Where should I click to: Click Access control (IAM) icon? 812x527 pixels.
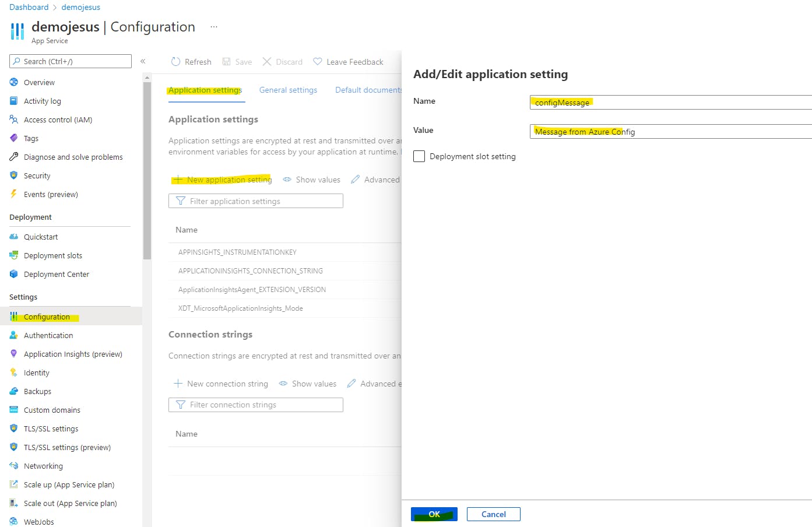[14, 120]
